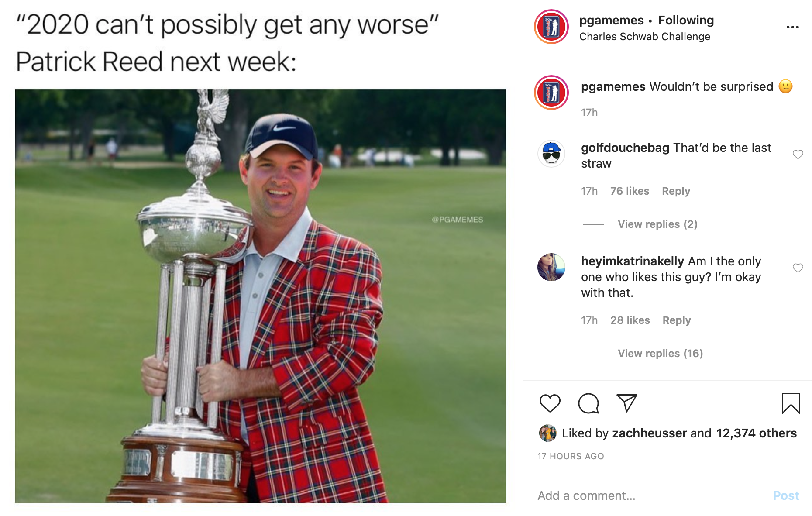The image size is (812, 516).
Task: Open heyimkatrinakelly's avatar
Action: [551, 267]
